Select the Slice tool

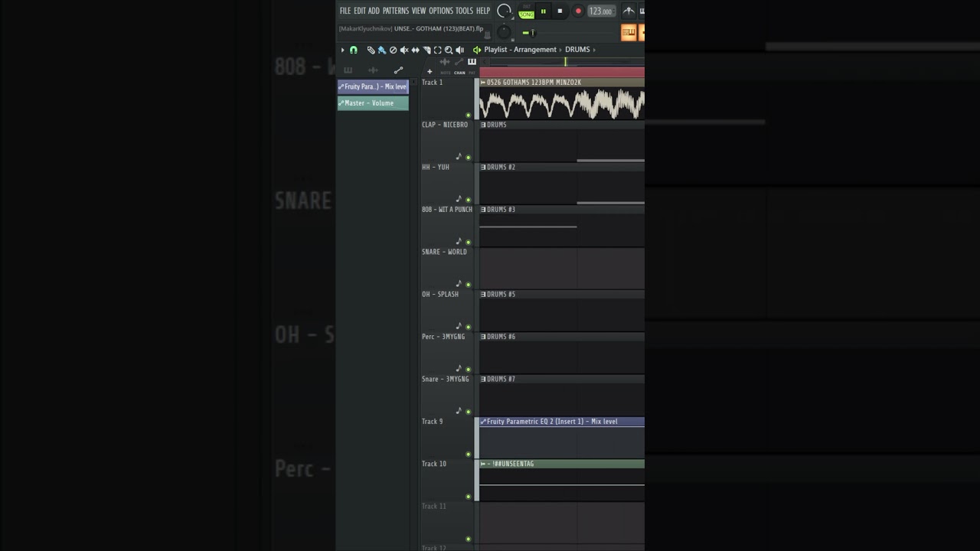[426, 50]
